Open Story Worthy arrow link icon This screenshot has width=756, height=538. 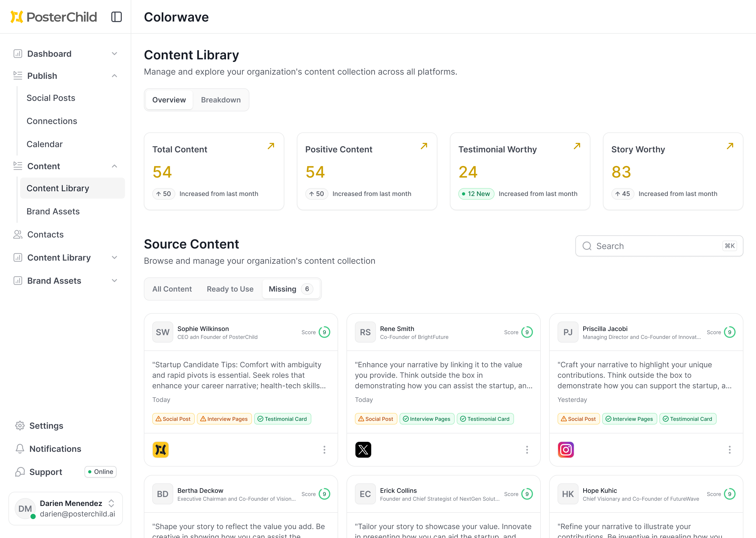pyautogui.click(x=729, y=146)
